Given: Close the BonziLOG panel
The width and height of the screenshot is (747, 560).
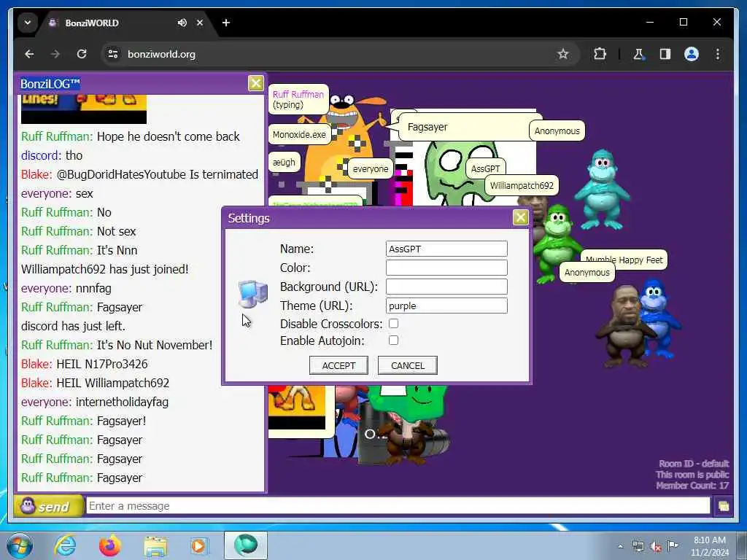Looking at the screenshot, I should [256, 83].
